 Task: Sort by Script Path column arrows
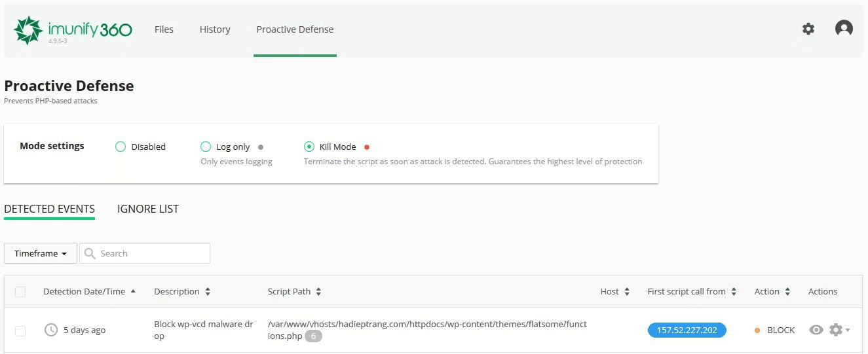point(318,292)
